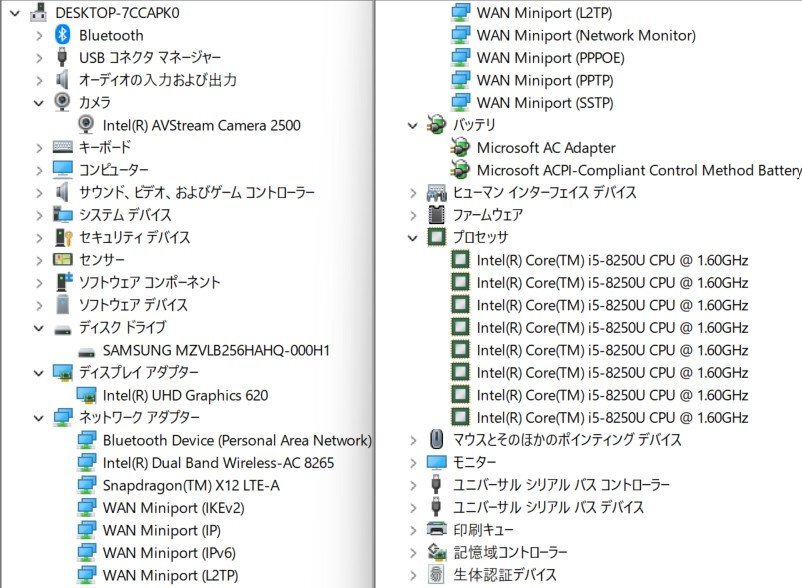This screenshot has width=802, height=588.
Task: Select WAN Miniport (IKEv2)
Action: [x=173, y=508]
